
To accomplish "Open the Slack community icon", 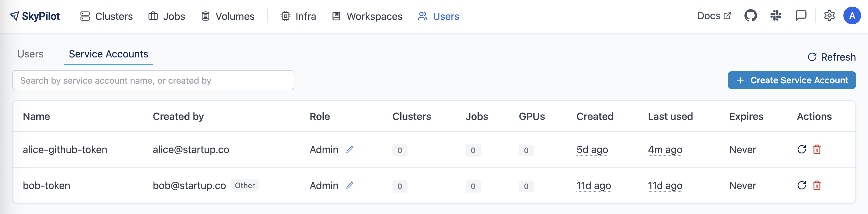I will click(x=776, y=16).
